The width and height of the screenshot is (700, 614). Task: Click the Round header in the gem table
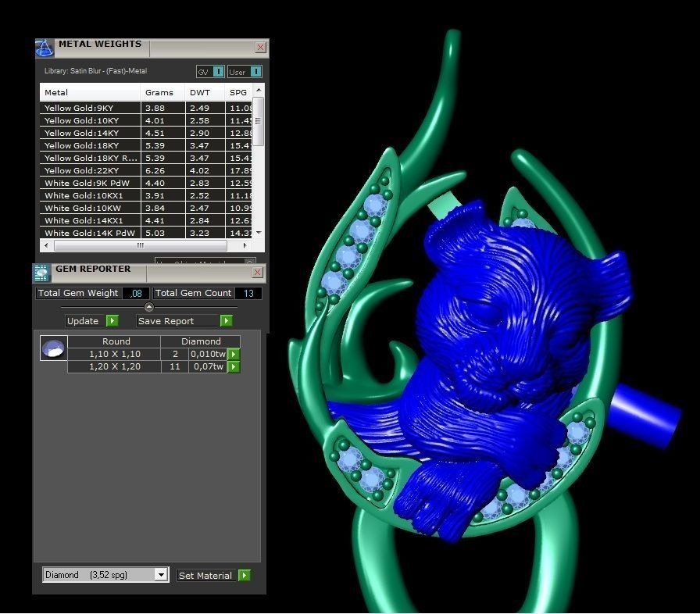tap(114, 341)
